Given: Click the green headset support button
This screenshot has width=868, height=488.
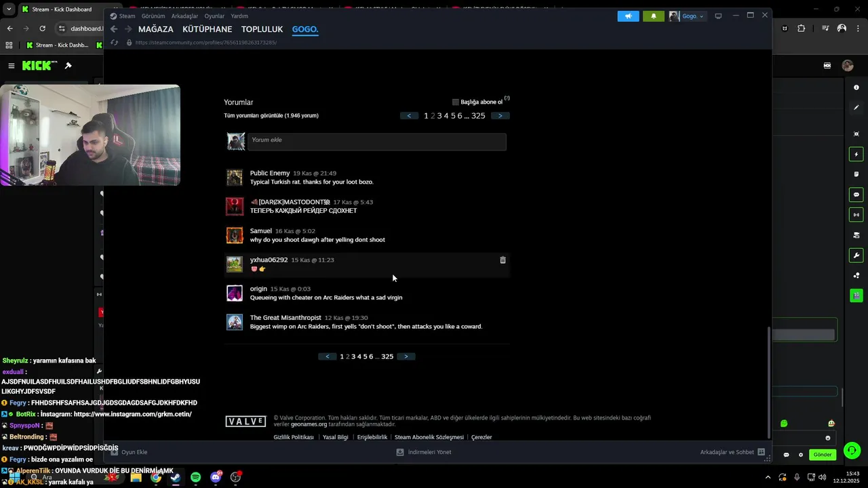Looking at the screenshot, I should tap(852, 451).
